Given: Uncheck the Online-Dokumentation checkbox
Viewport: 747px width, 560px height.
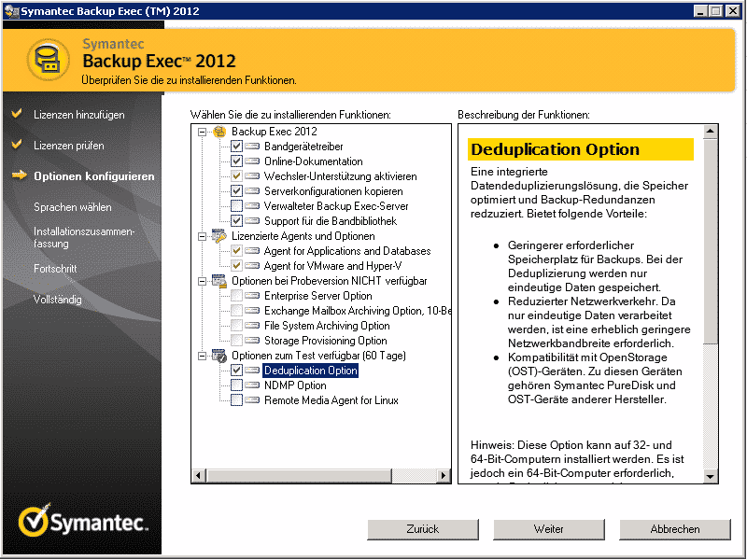Looking at the screenshot, I should click(237, 161).
